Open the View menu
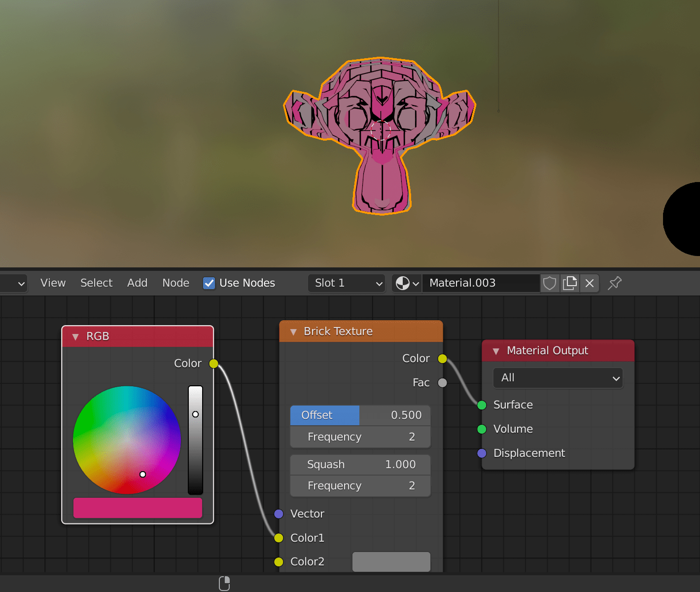This screenshot has width=700, height=592. coord(53,283)
